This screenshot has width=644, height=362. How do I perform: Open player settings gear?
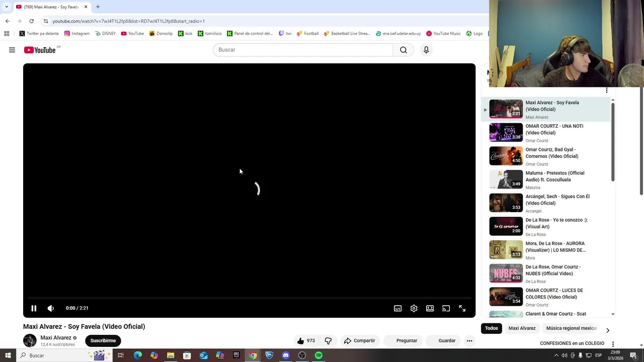tap(414, 308)
